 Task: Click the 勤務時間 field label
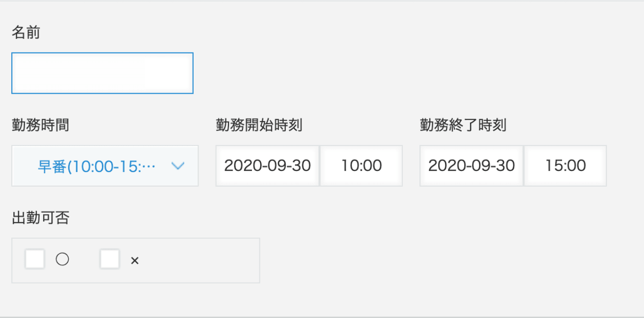coord(40,125)
